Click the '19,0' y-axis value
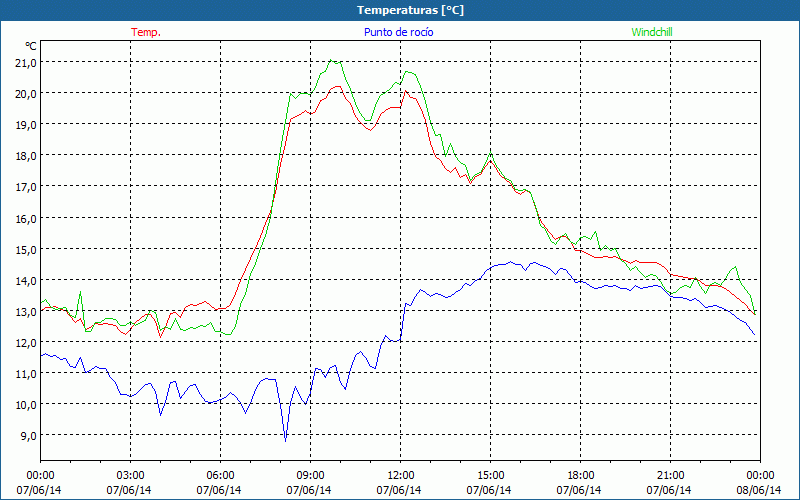 (x=27, y=124)
